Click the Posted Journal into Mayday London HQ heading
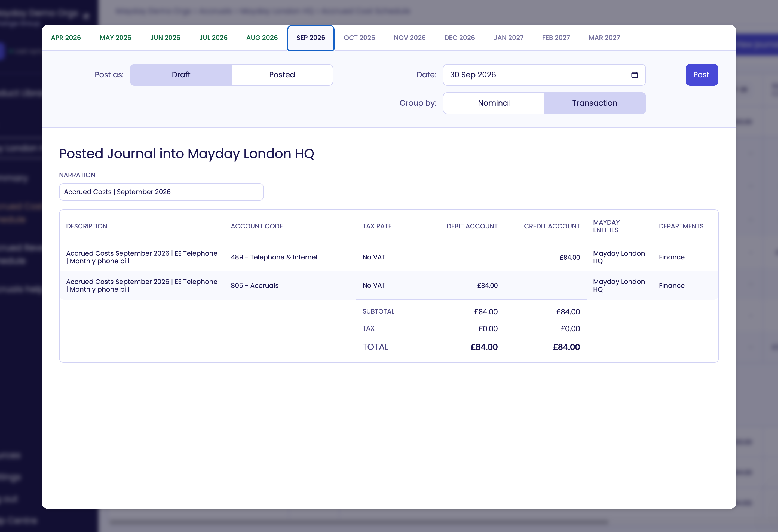 click(186, 154)
